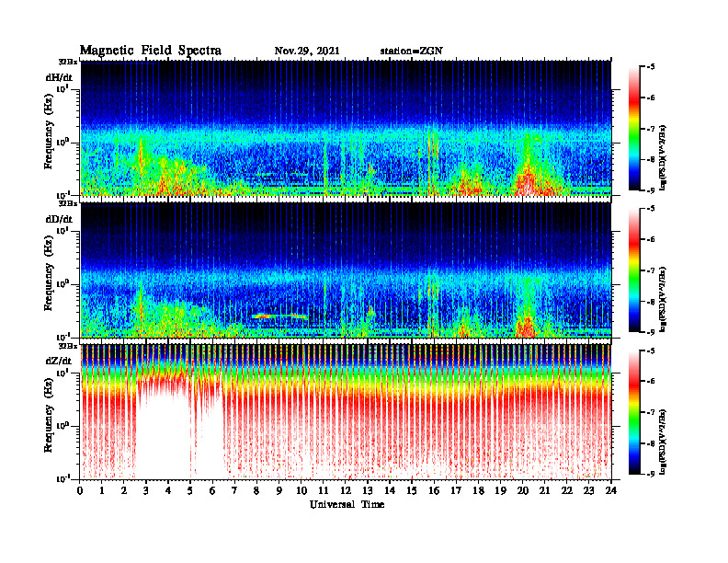This screenshot has height=563, width=728.
Task: Click hour 24 on the time axis
Action: point(611,491)
